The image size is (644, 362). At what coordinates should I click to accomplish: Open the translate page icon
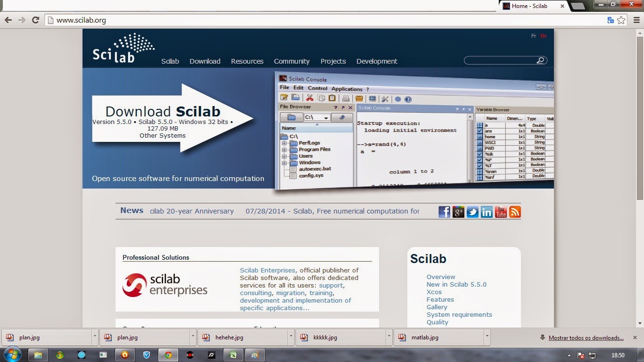[611, 20]
